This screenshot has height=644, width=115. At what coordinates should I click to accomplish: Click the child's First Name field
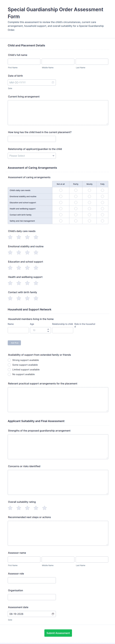click(24, 62)
